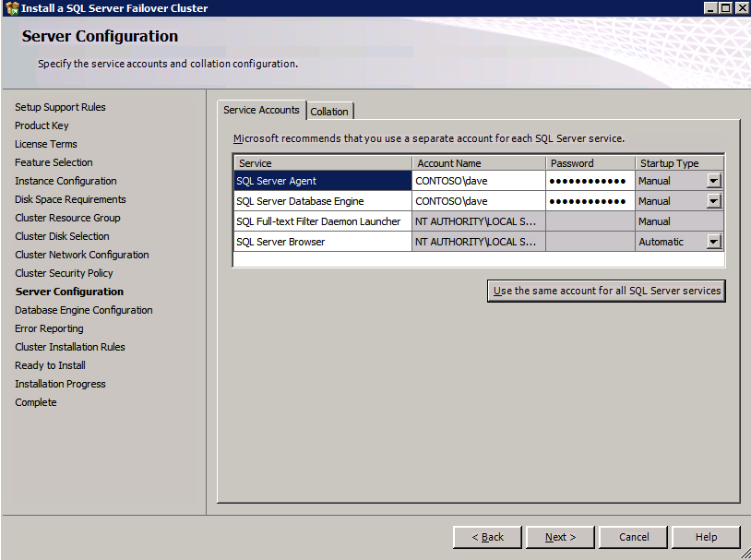
Task: Proceed with the Next button
Action: click(x=560, y=537)
